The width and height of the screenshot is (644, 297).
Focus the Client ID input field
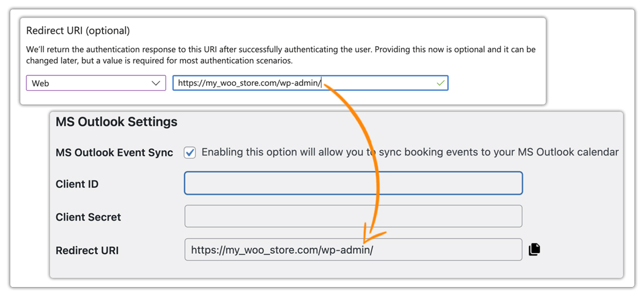(x=353, y=183)
